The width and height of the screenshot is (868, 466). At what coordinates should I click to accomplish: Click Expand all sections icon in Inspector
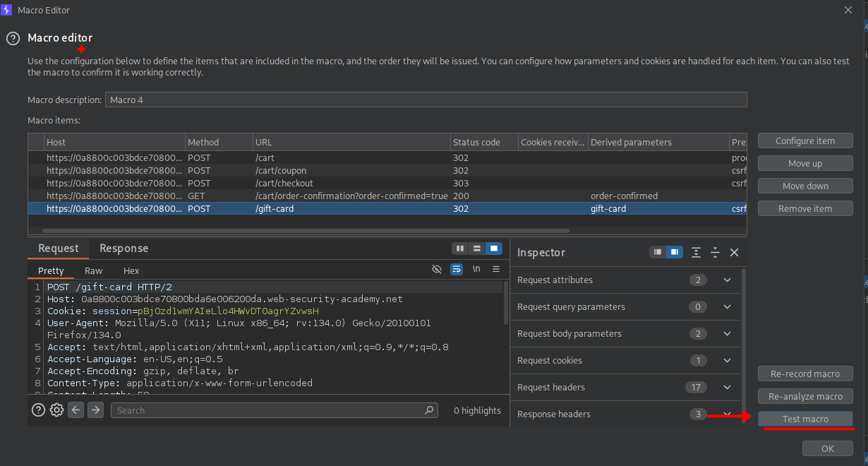click(697, 252)
